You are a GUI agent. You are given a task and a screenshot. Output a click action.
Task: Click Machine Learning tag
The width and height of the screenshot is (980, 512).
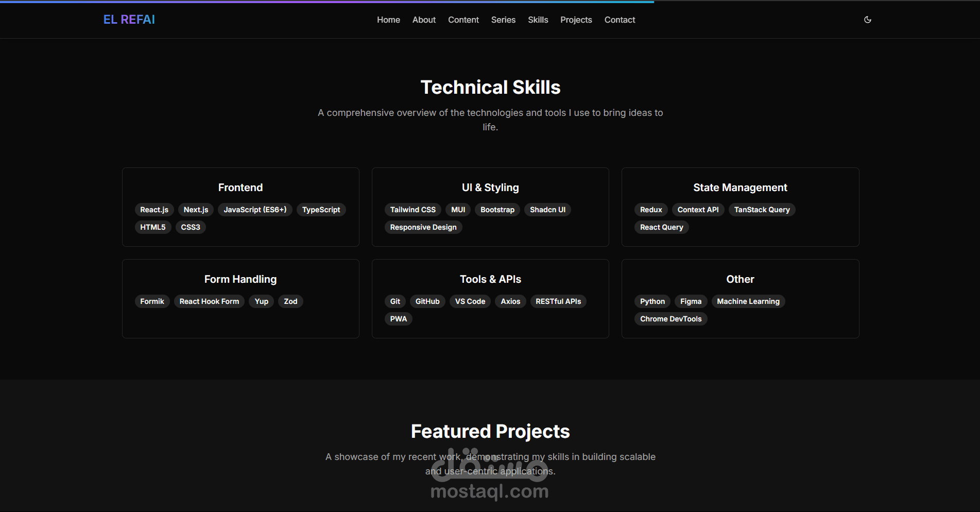click(x=748, y=301)
